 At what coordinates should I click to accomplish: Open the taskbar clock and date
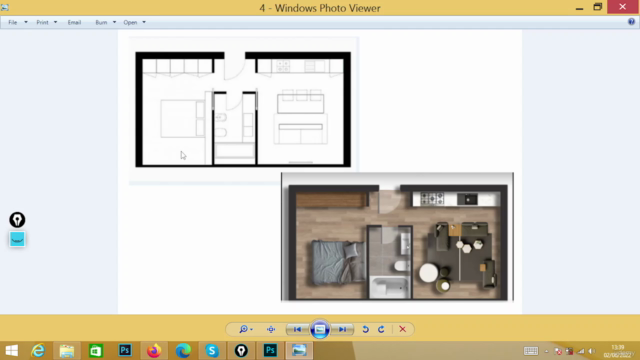618,351
